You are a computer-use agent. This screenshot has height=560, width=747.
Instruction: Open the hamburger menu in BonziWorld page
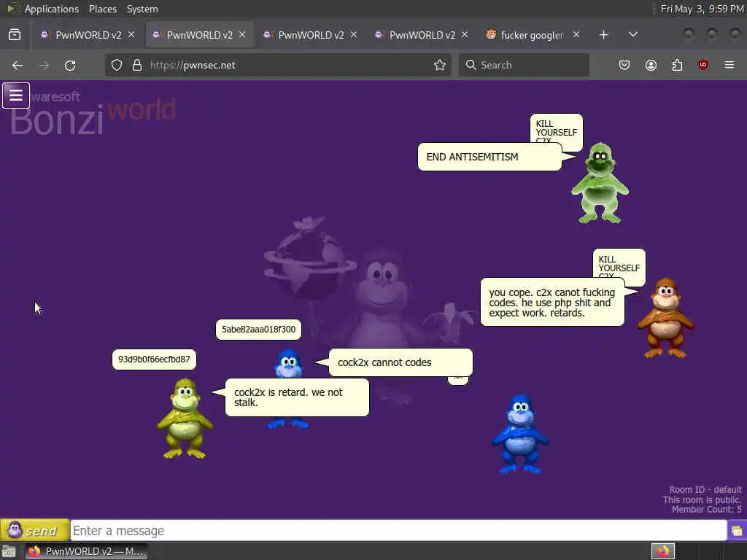click(x=16, y=96)
